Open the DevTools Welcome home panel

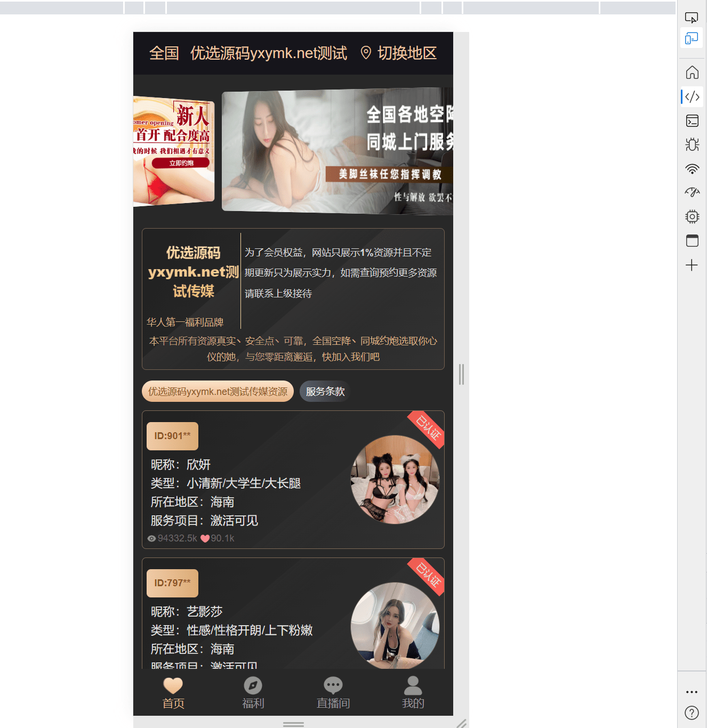point(692,72)
